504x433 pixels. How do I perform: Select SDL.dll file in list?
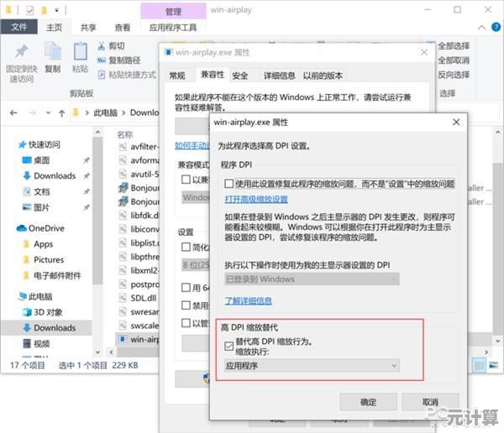(x=138, y=298)
